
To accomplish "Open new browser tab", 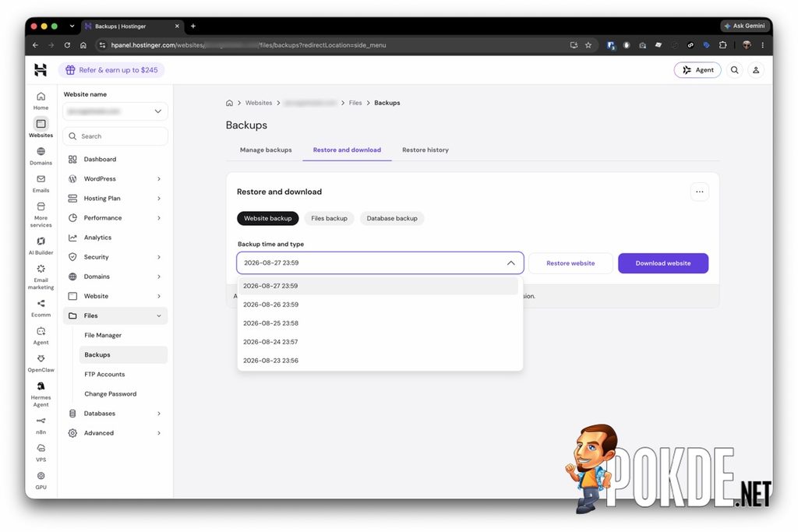I will [193, 26].
